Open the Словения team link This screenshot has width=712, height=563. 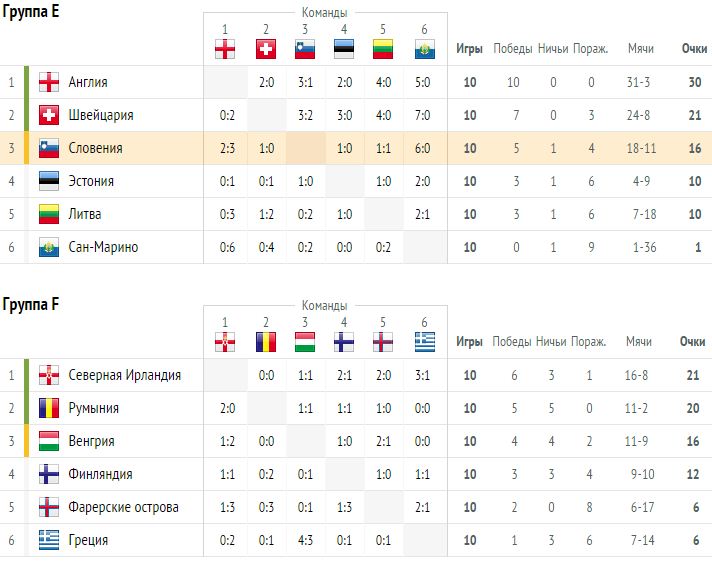point(95,148)
